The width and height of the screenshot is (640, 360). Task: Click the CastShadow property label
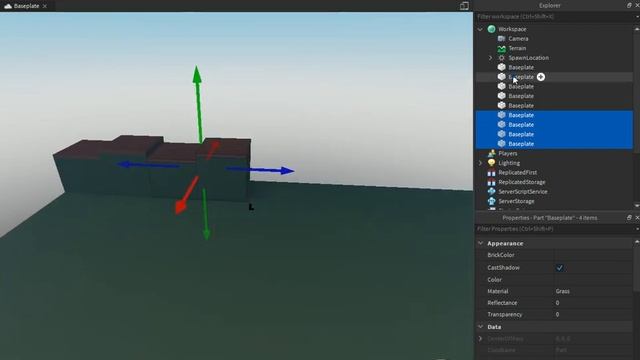(x=503, y=268)
